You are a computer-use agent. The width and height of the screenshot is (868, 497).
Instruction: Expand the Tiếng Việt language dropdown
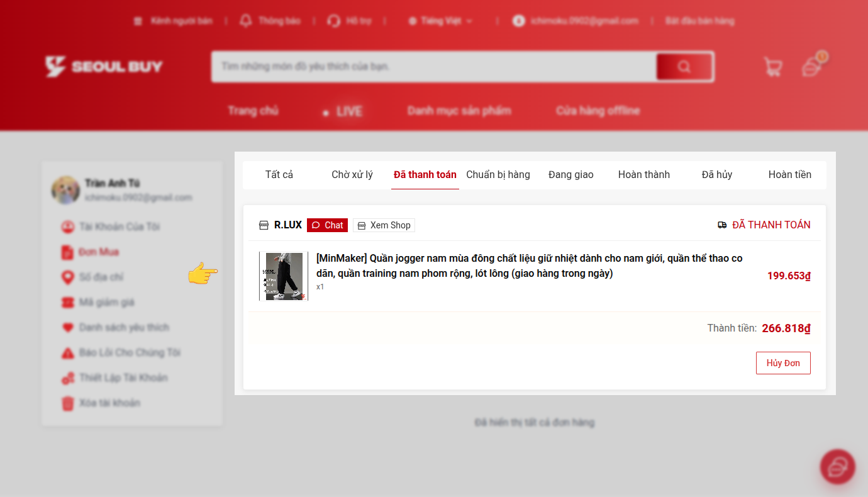(440, 21)
